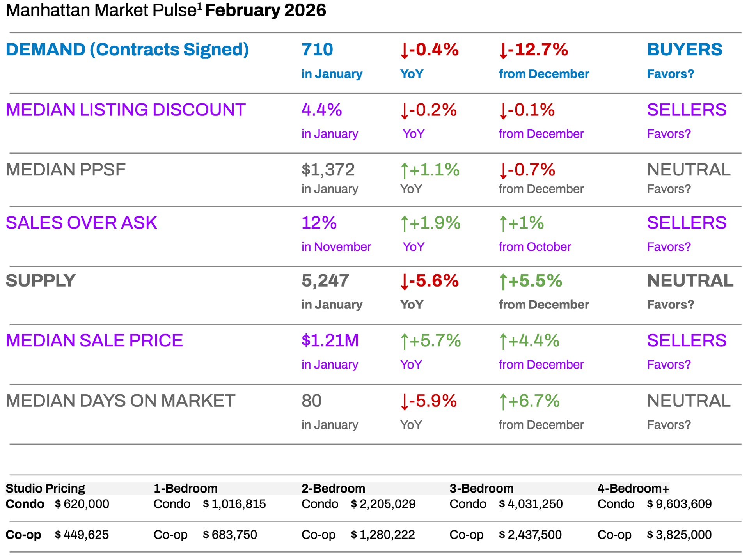Click the 2-Bedroom condo price $2,205,029
Screen dimensions: 749x560
pyautogui.click(x=383, y=504)
